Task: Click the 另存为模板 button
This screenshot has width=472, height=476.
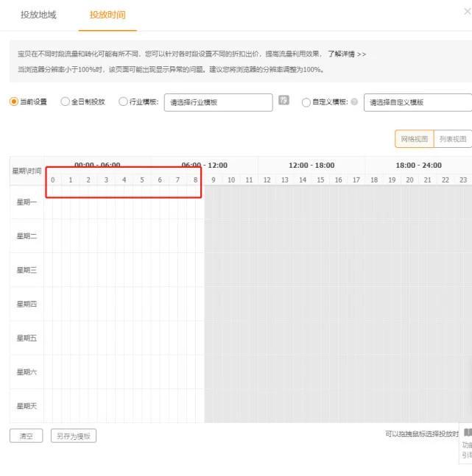Action: click(74, 436)
